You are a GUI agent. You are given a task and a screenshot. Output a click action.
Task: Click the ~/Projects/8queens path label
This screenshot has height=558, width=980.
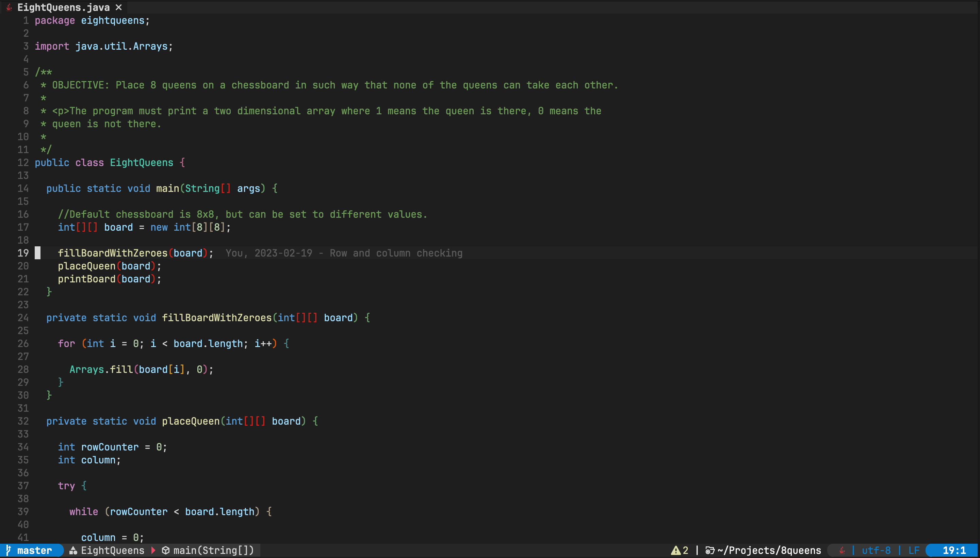[769, 550]
